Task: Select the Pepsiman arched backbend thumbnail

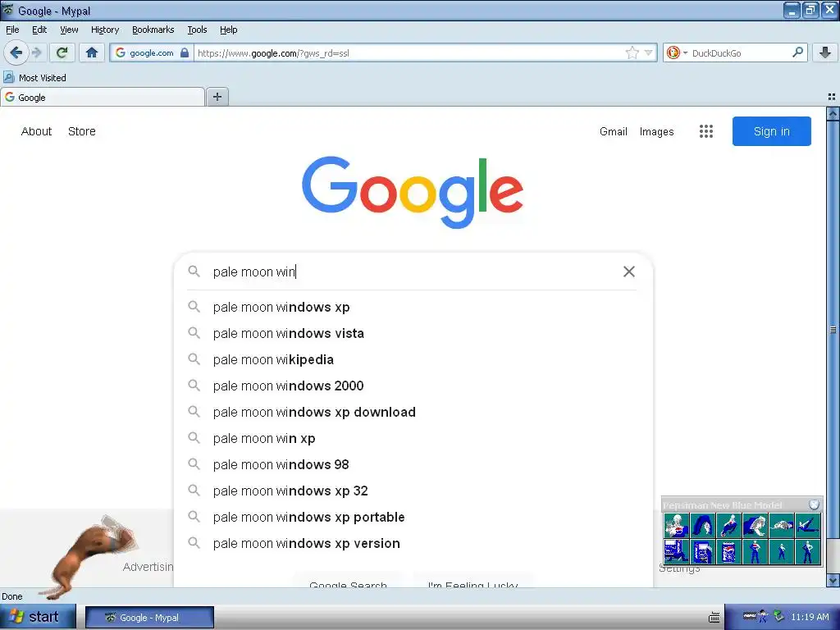Action: (x=702, y=525)
